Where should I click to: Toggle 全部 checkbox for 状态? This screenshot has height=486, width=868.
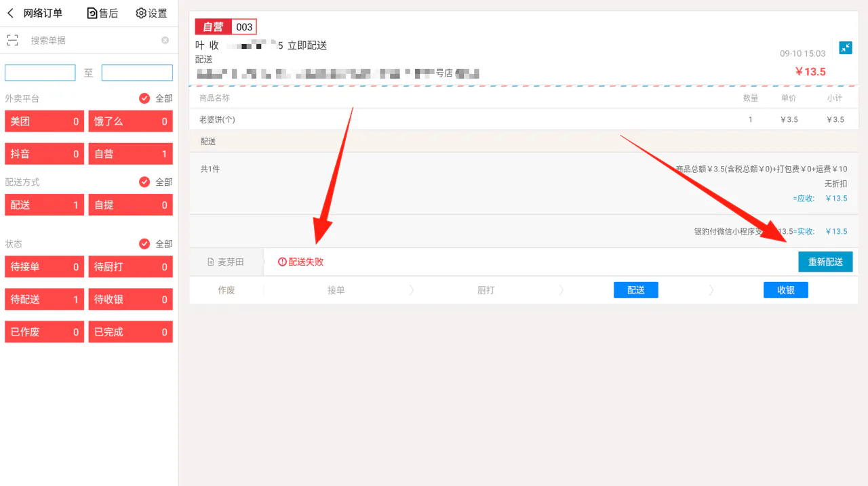pos(144,243)
